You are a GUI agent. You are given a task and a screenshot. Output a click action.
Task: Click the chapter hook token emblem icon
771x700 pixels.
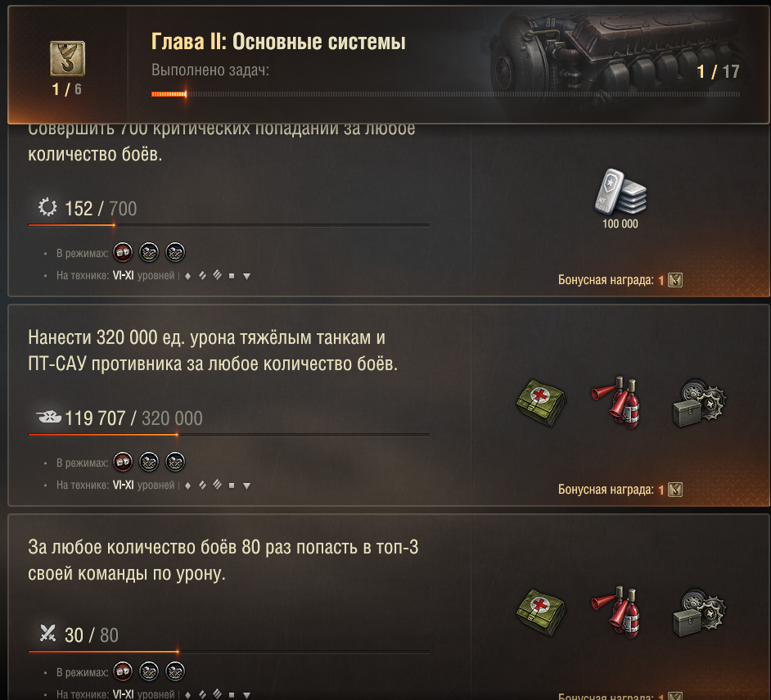pyautogui.click(x=67, y=59)
